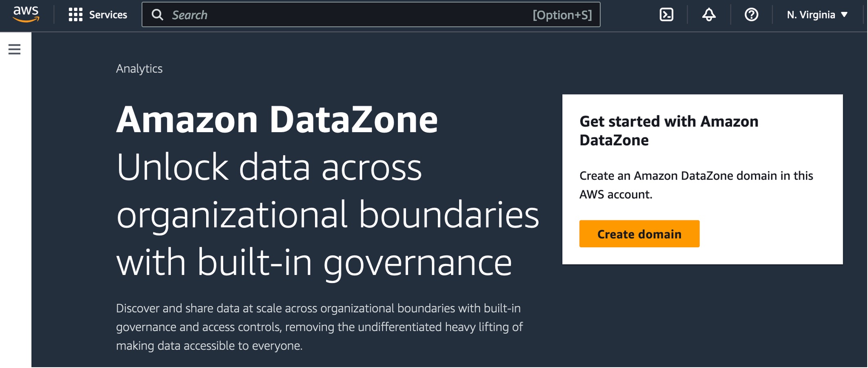
Task: Click the Create domain button
Action: [x=639, y=234]
